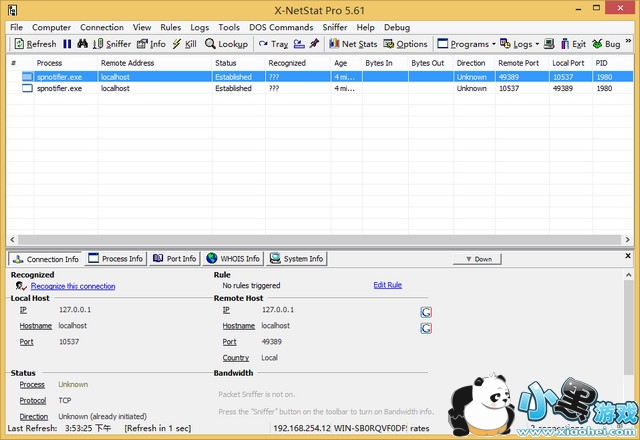Viewport: 640px width, 440px height.
Task: Click Google search icon next to remote IP
Action: click(x=426, y=311)
